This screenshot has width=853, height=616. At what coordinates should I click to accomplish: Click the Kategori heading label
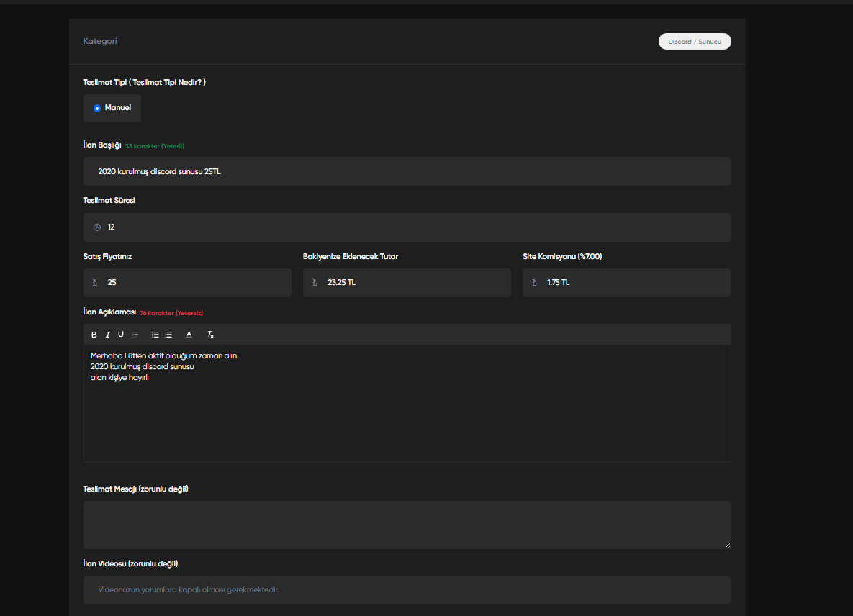click(99, 41)
